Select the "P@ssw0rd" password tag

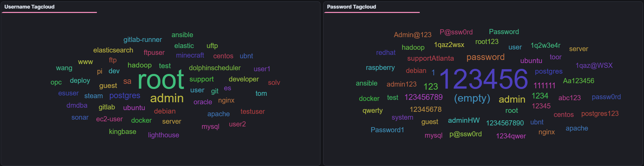click(456, 32)
